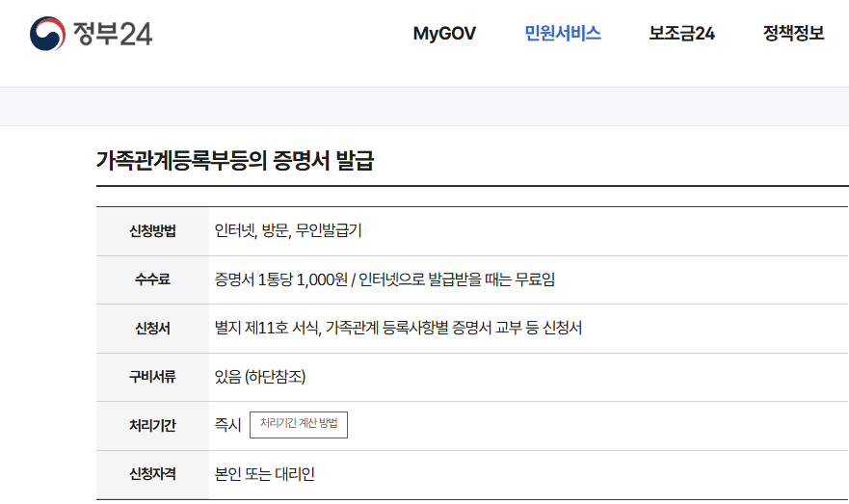This screenshot has height=504, width=849.
Task: Click the 즉시 value text
Action: pos(227,425)
